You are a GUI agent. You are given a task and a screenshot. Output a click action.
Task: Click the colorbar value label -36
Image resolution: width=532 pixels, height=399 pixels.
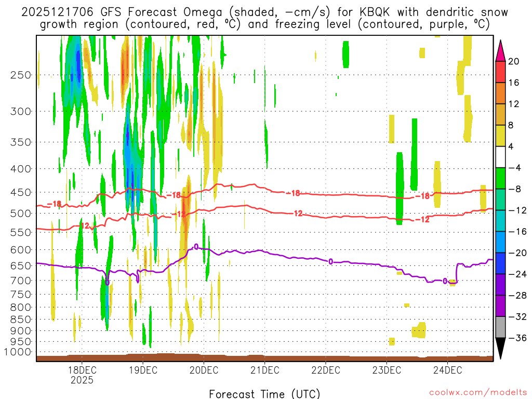517,338
